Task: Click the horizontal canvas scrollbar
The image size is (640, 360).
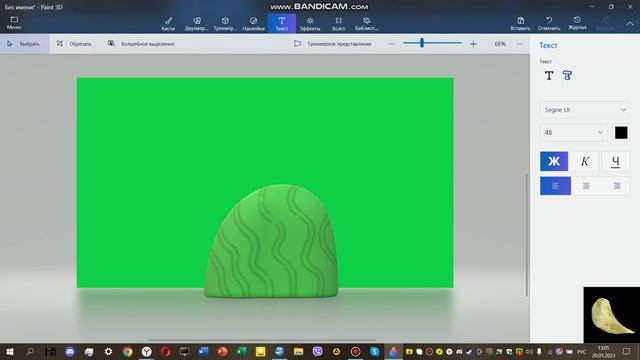Action: click(262, 340)
